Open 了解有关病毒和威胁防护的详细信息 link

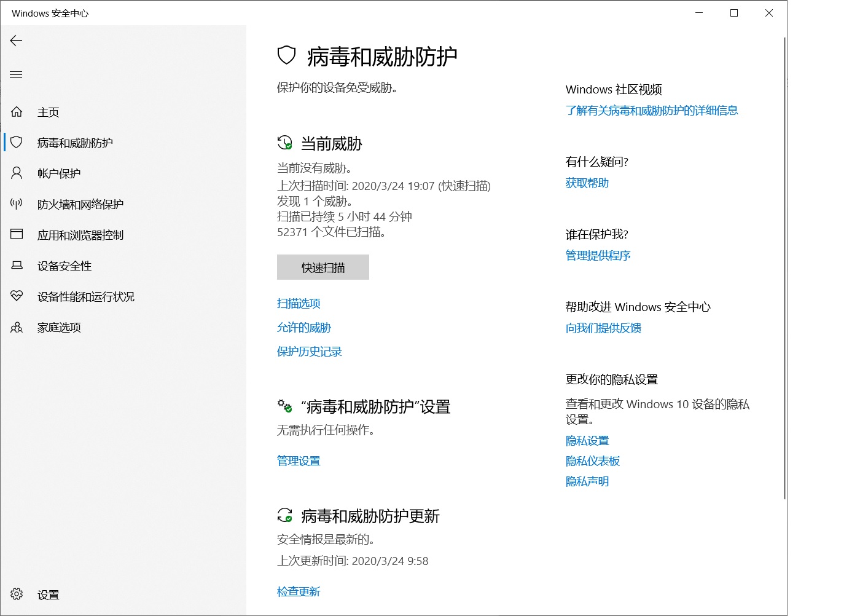tap(652, 110)
